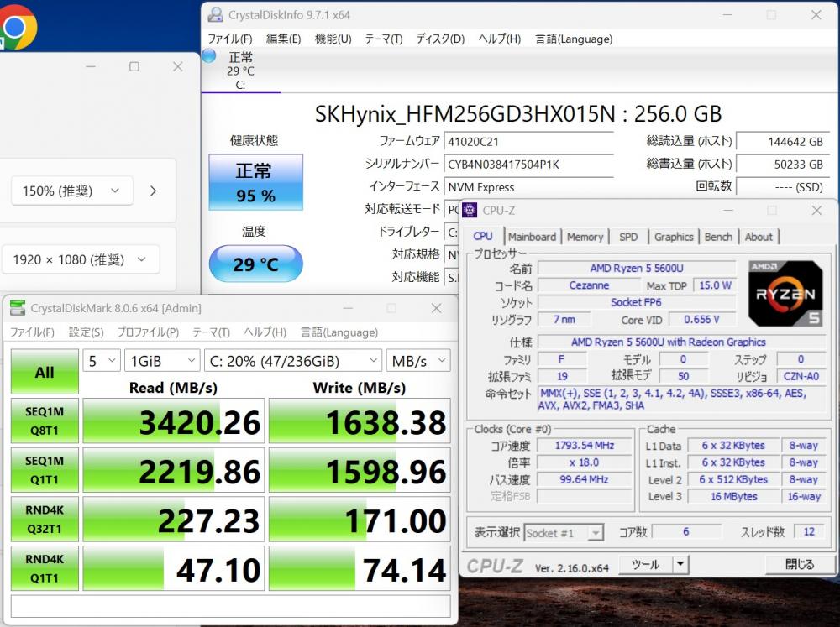The image size is (840, 627).
Task: Click the CrystalDiskMark title bar icon
Action: tap(17, 308)
